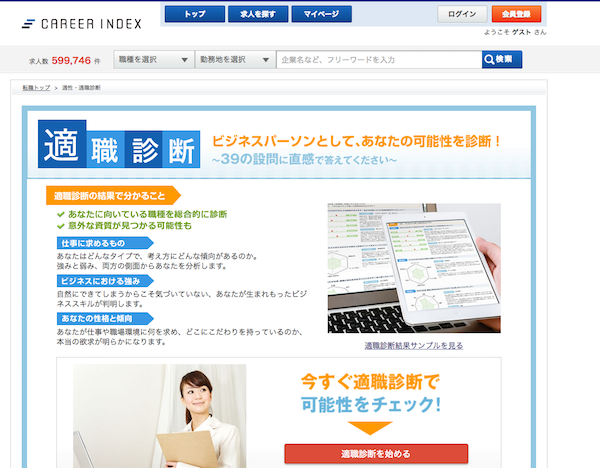Click the 適職診断 title banner graphic

(x=119, y=144)
